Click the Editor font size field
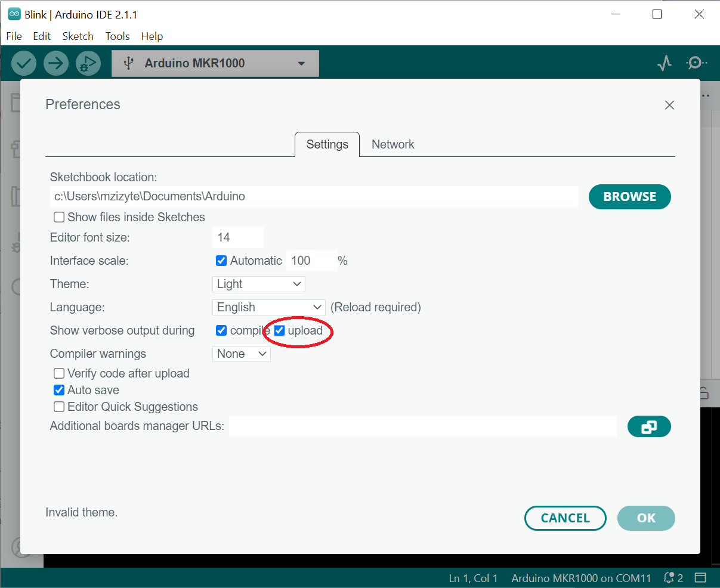 pos(237,237)
